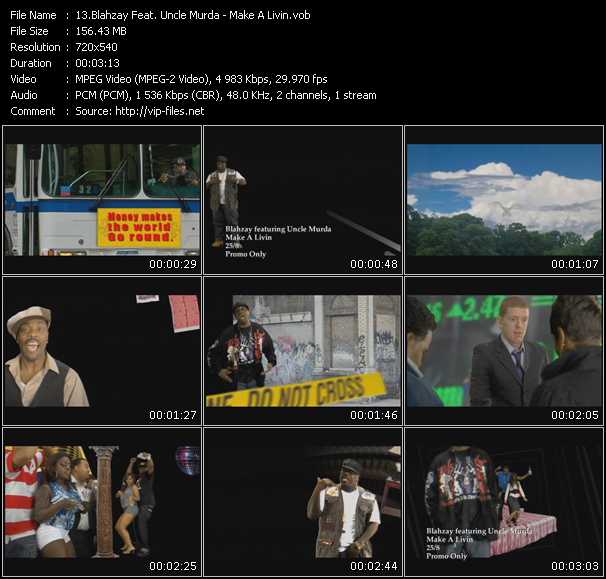Open the dancing crowd thumbnail at 00:02:25
Image resolution: width=606 pixels, height=579 pixels.
click(102, 502)
